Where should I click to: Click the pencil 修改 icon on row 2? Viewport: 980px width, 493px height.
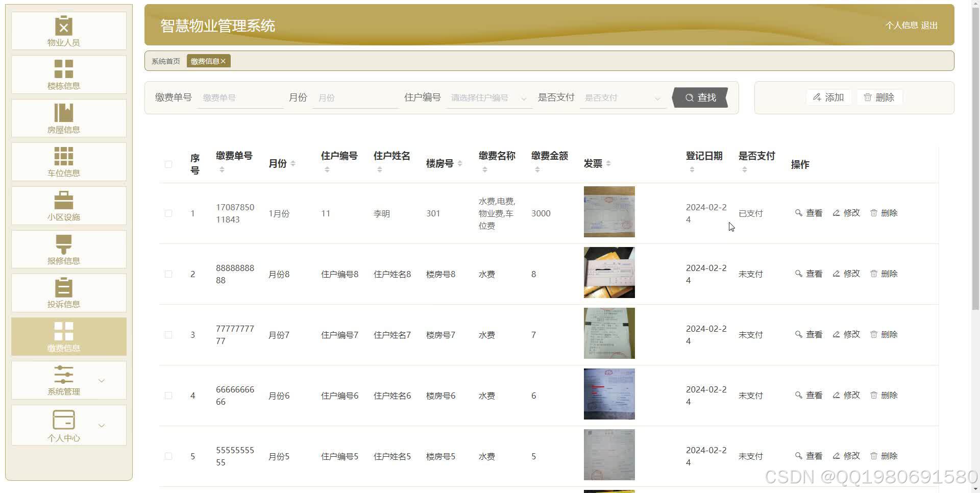(x=837, y=274)
